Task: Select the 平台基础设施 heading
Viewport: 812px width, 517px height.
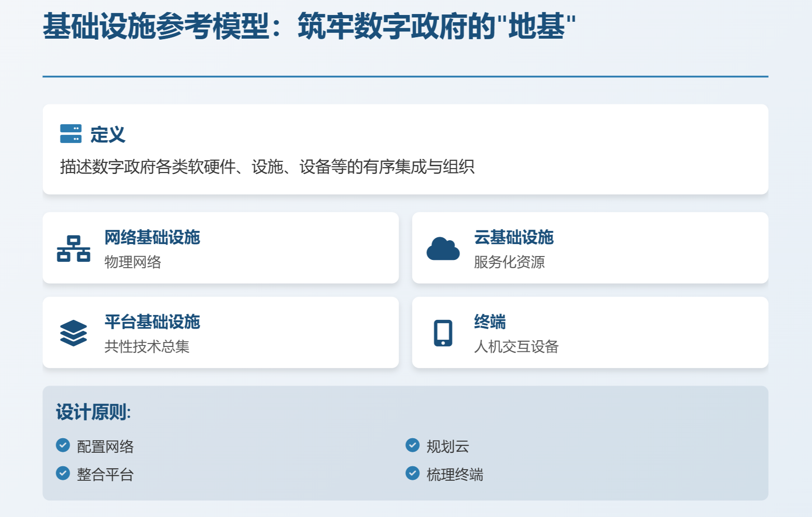Action: [152, 322]
